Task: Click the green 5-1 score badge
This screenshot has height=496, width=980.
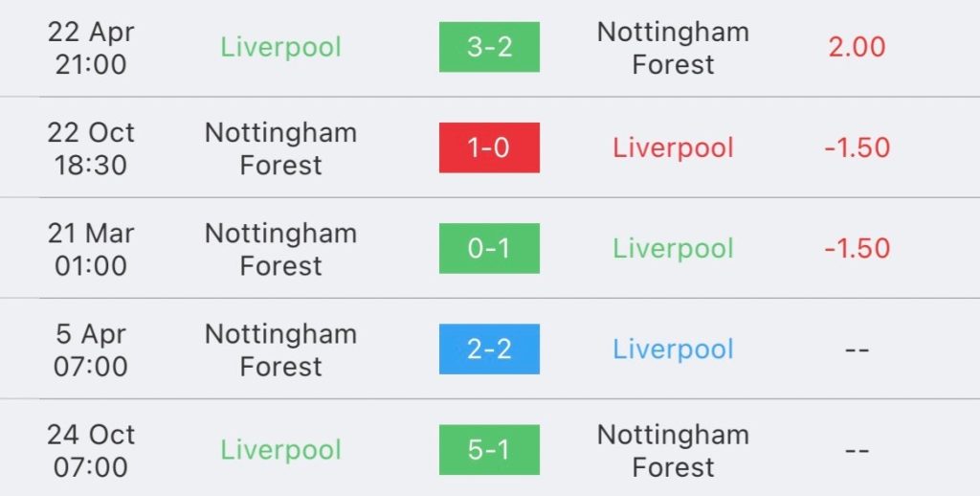Action: (489, 450)
